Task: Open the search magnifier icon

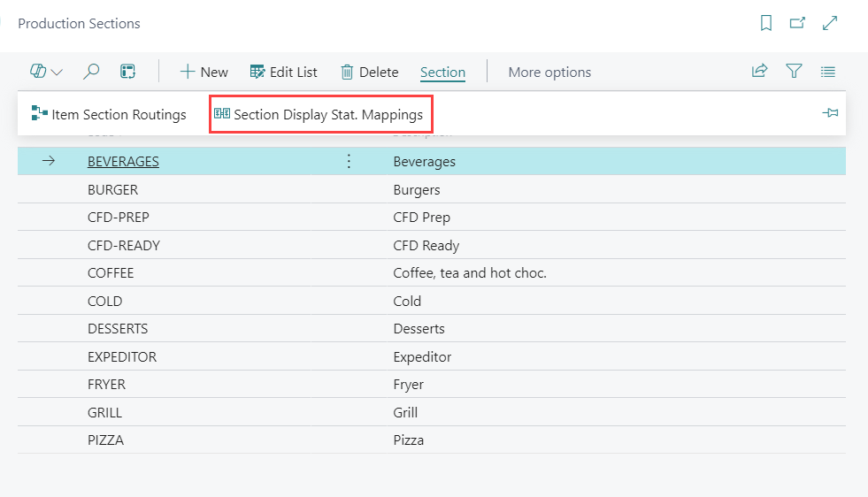Action: coord(91,72)
